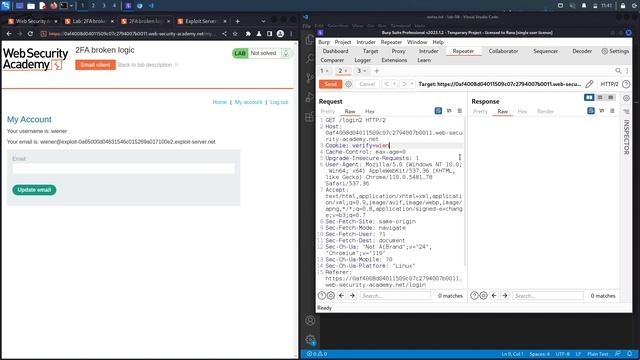Toggle the HTTP/2 protocol indicator
The image size is (640, 360).
pyautogui.click(x=609, y=84)
